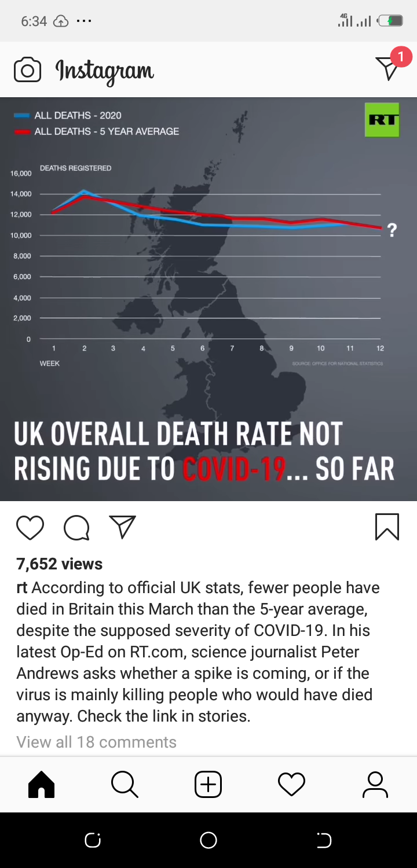
Task: Open the Instagram camera icon
Action: [x=27, y=70]
